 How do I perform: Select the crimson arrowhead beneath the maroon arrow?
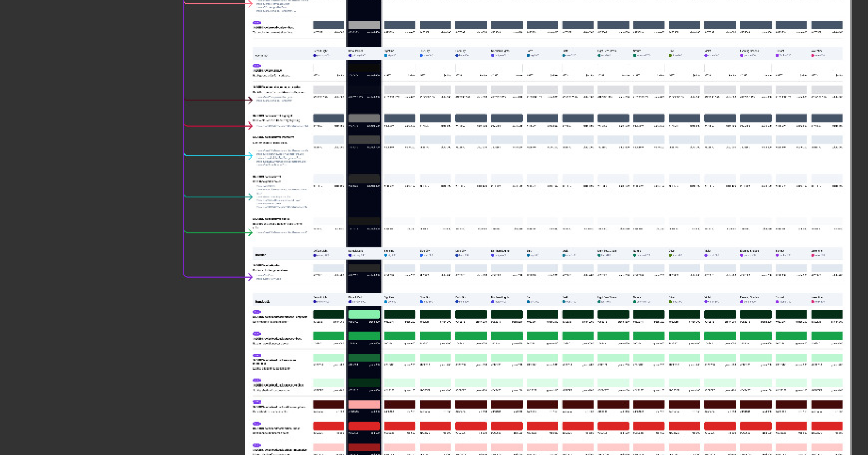point(250,126)
